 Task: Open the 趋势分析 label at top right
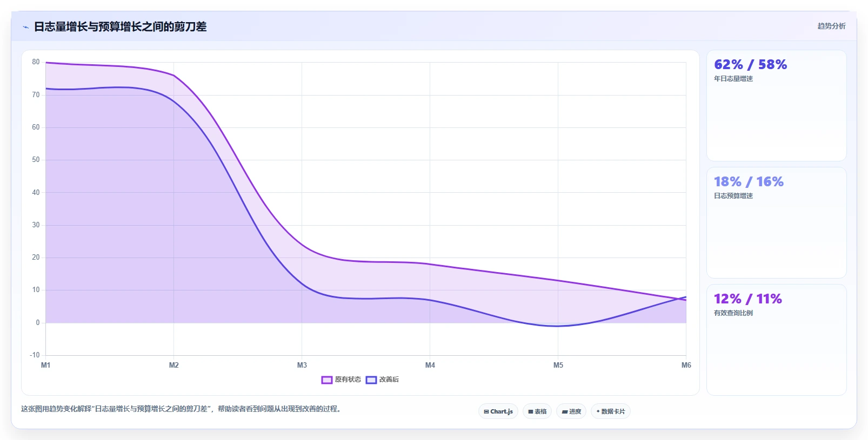coord(831,26)
